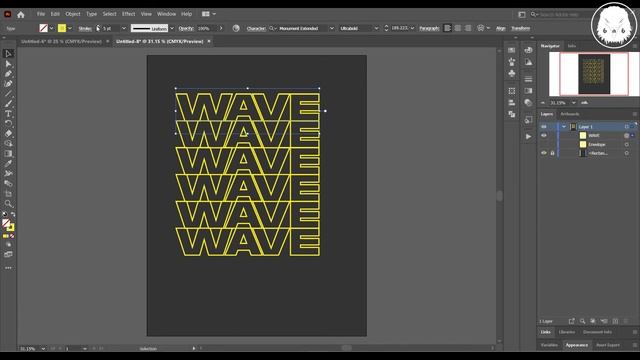Toggle visibility of WAVE sublayer
Image resolution: width=640 pixels, height=360 pixels.
click(x=544, y=136)
